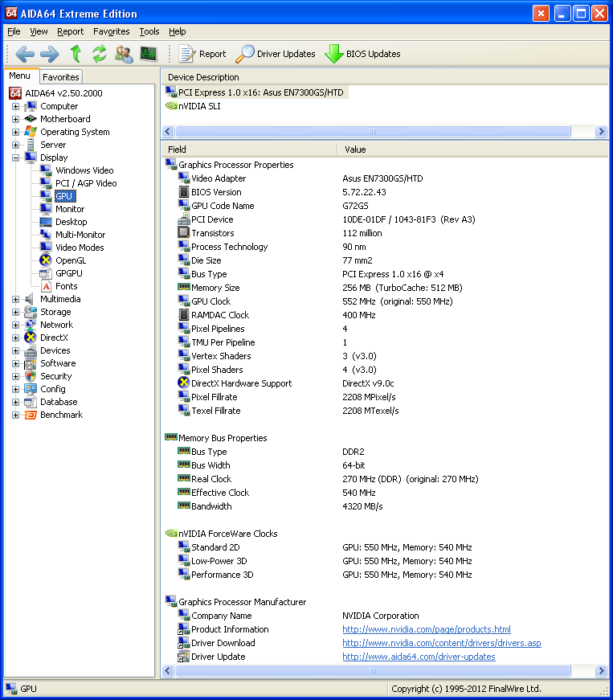Screen dimensions: 613x700
Task: Select the AIDA64 v2.50.2000 root node
Action: click(63, 93)
